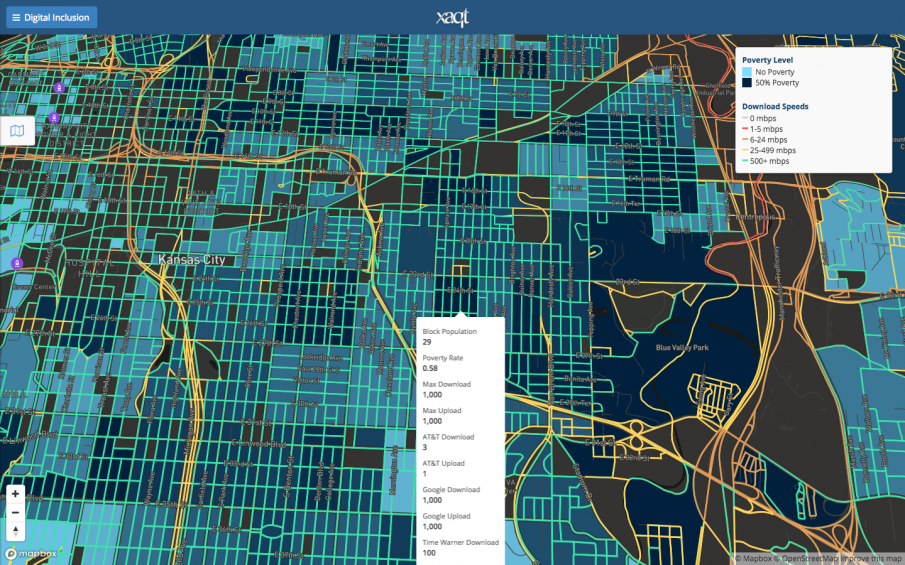Click the xaqt logo in header
This screenshot has width=905, height=565.
coord(452,17)
